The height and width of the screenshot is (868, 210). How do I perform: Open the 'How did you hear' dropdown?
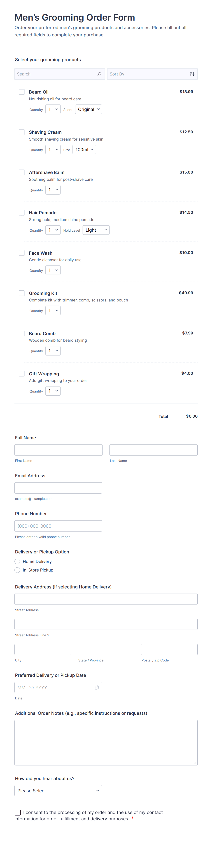(x=58, y=790)
